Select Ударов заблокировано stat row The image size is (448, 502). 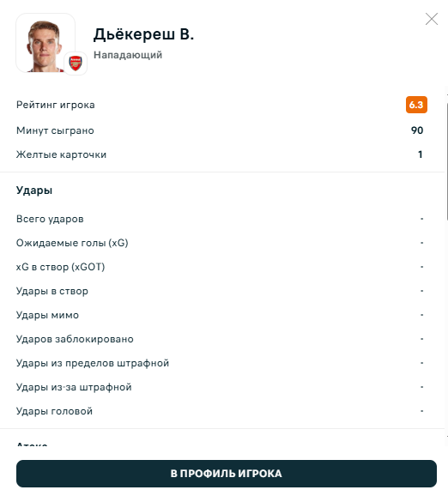221,339
